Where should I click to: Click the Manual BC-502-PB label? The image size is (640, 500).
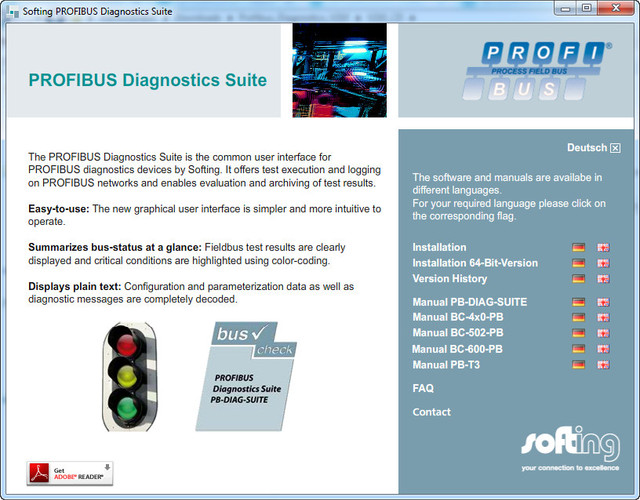[458, 333]
